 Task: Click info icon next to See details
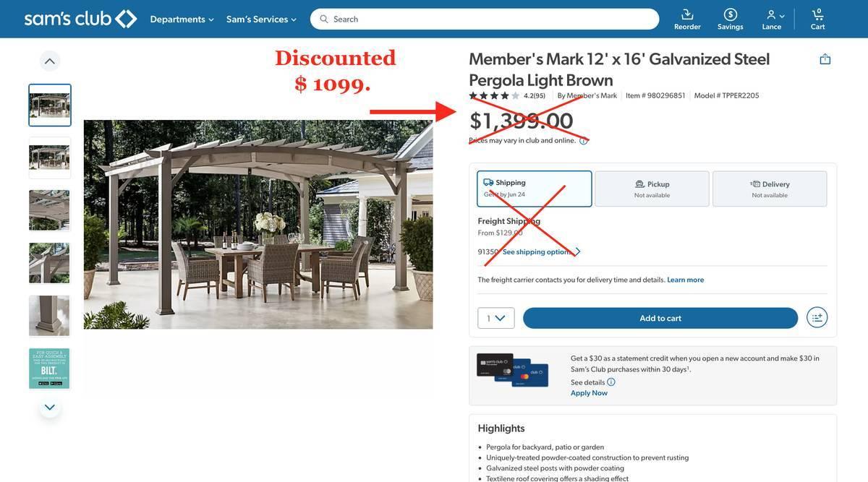point(611,382)
